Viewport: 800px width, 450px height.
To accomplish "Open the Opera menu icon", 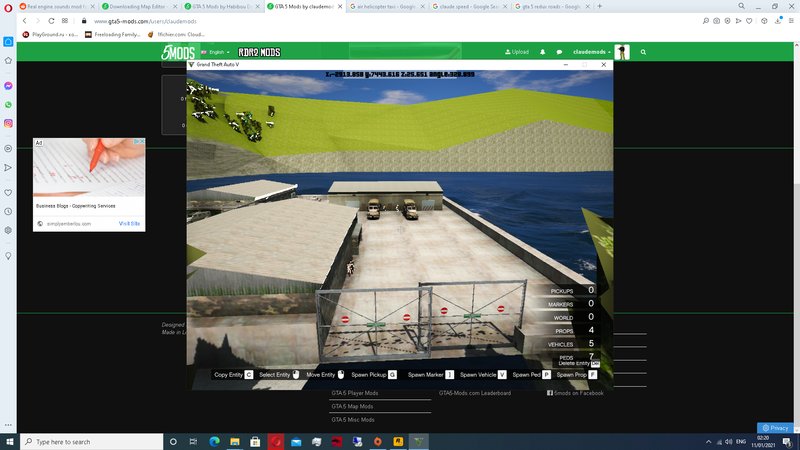I will (8, 7).
